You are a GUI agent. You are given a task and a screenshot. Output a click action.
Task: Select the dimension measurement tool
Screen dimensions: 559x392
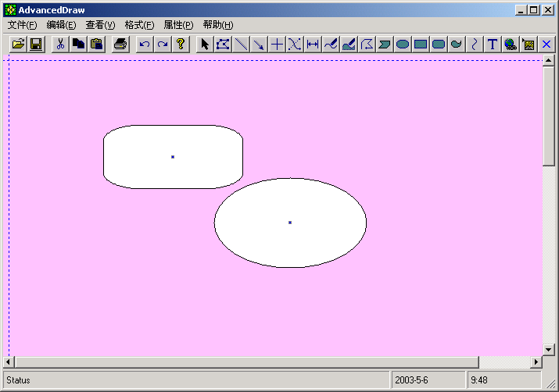click(x=313, y=44)
